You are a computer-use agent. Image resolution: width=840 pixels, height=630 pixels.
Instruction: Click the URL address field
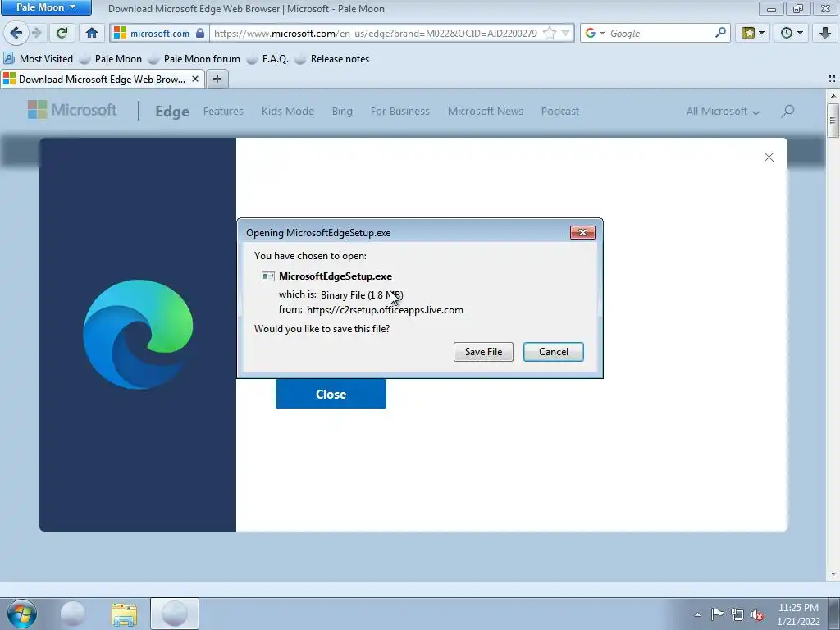(x=375, y=33)
